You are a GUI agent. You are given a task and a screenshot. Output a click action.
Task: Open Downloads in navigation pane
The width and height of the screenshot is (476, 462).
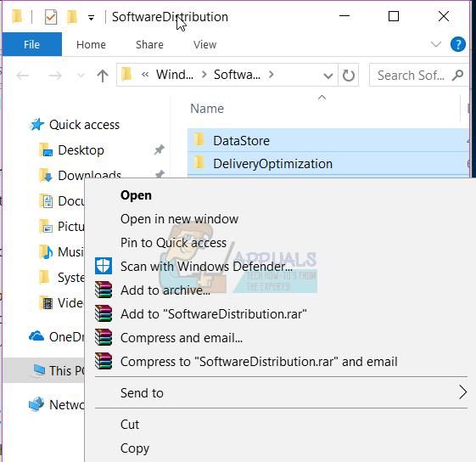point(90,176)
